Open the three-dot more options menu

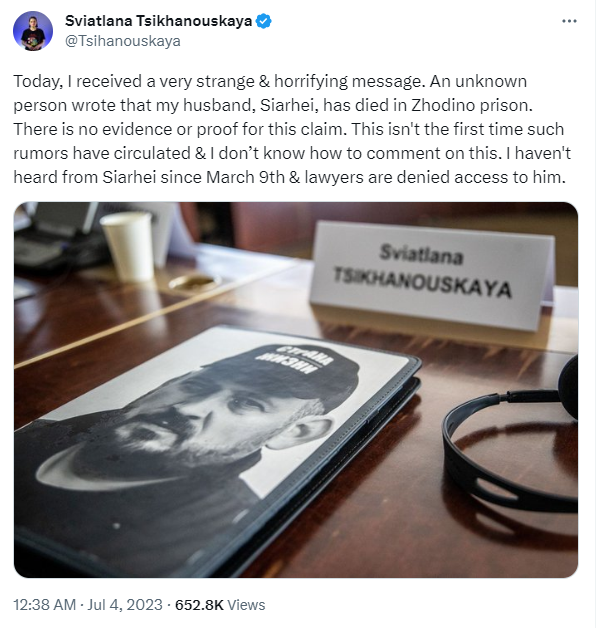(x=569, y=21)
